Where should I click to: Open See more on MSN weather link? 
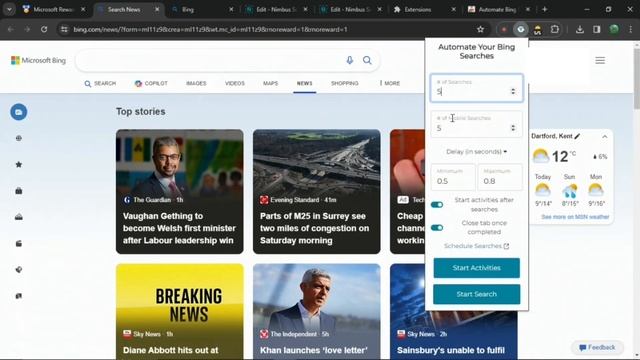[575, 217]
